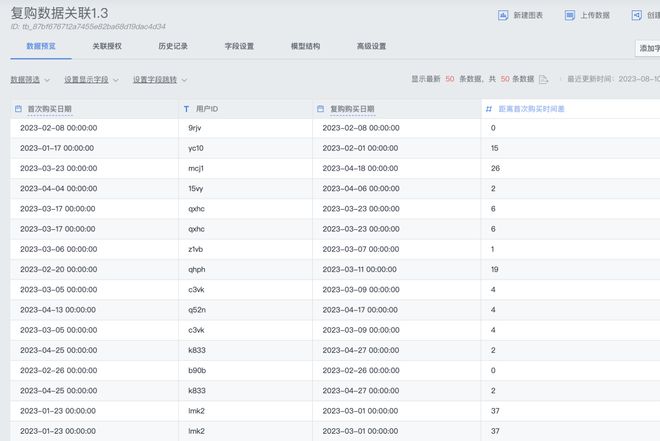Click the share icon at top right
This screenshot has width=660, height=441.
coord(637,16)
